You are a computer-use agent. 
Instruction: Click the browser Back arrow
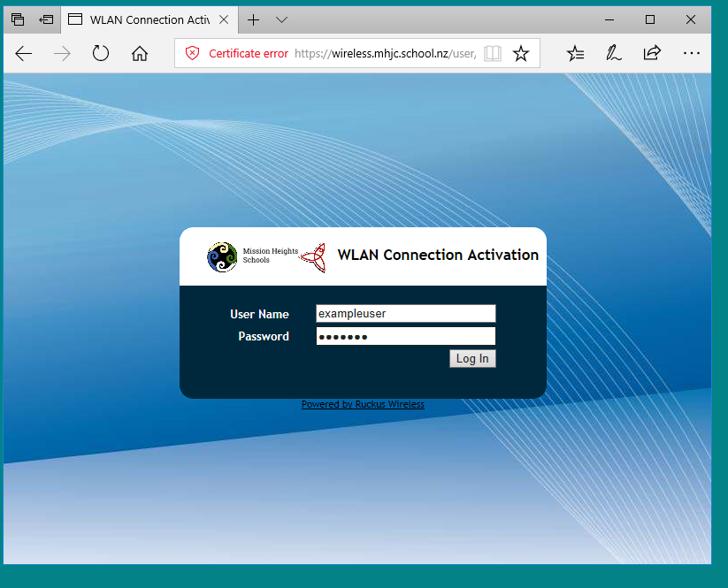pos(24,54)
